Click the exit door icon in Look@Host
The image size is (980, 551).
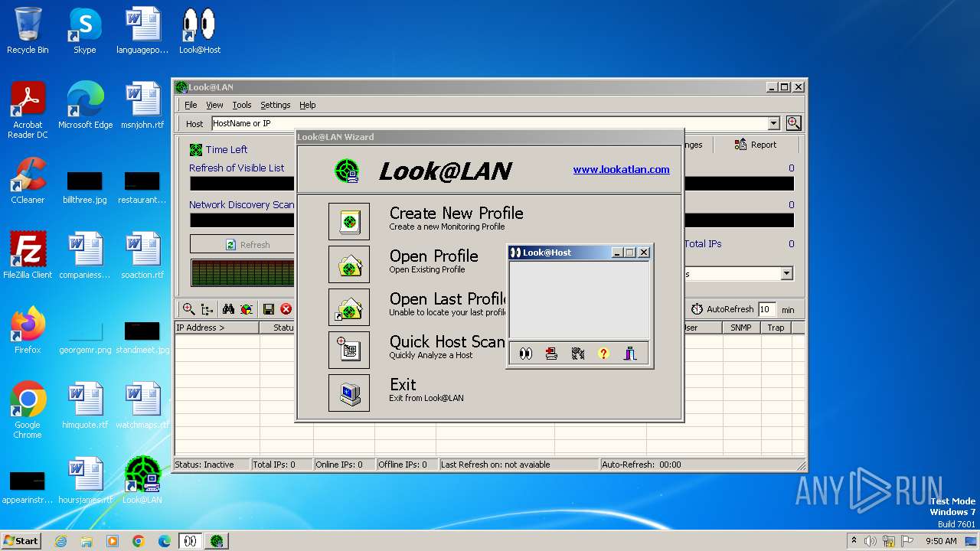click(630, 354)
